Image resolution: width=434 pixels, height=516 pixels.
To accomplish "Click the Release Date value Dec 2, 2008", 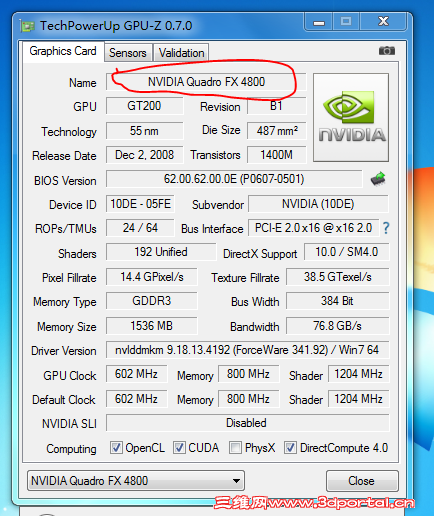I will pyautogui.click(x=144, y=155).
